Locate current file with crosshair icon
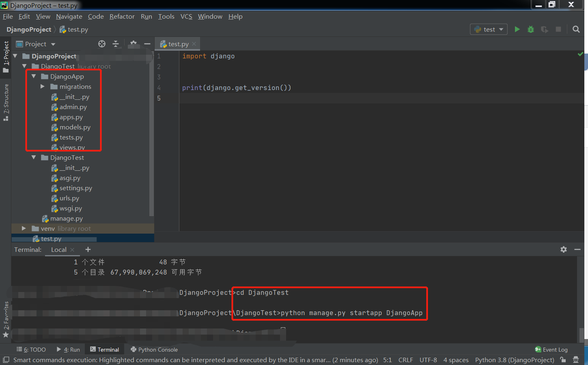Screen dimensions: 588x365 [x=102, y=44]
